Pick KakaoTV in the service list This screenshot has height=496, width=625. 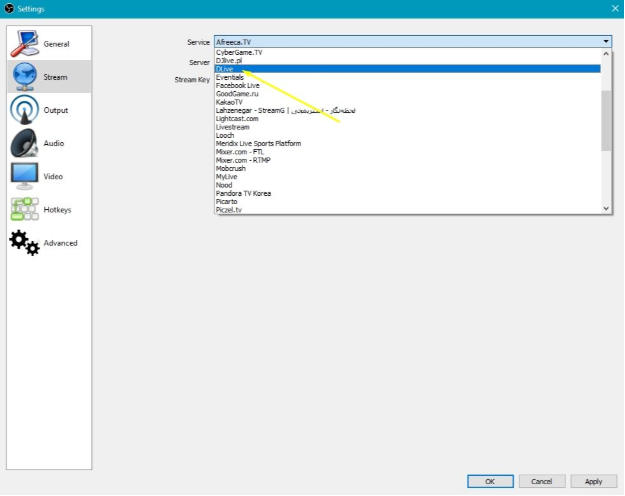(x=407, y=102)
